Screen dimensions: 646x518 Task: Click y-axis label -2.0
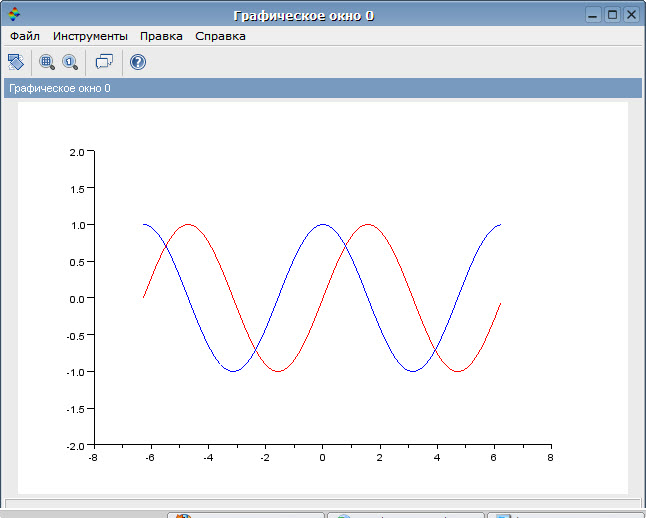pyautogui.click(x=75, y=446)
